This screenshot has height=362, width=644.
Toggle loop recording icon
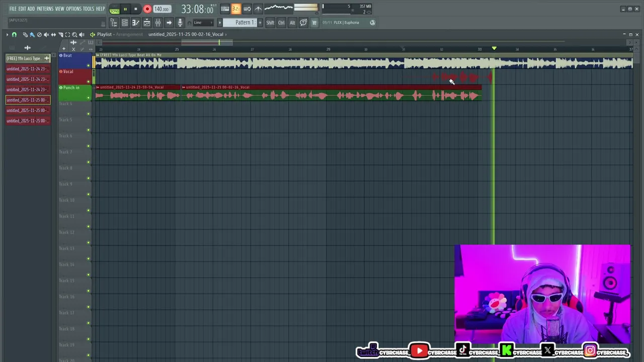(x=247, y=9)
